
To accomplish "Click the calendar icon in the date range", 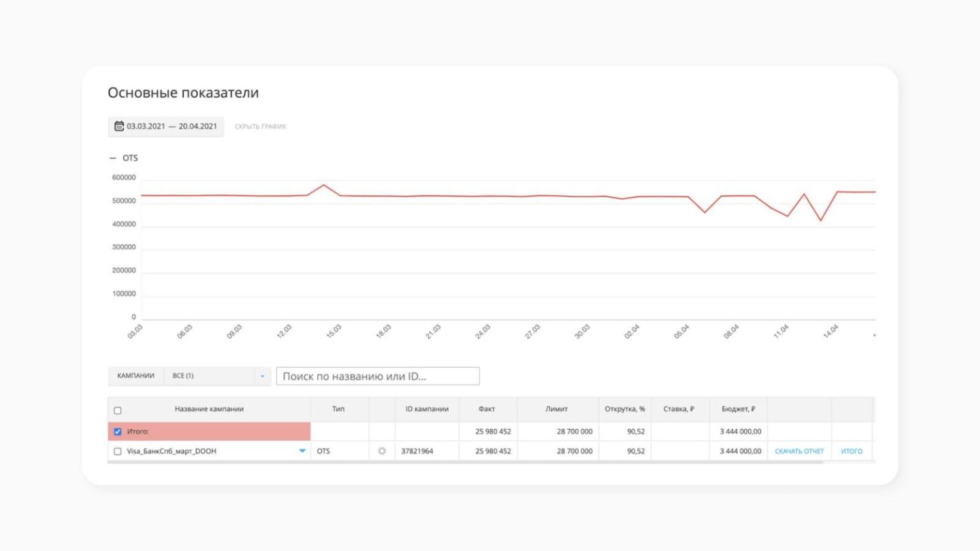I will pos(119,126).
